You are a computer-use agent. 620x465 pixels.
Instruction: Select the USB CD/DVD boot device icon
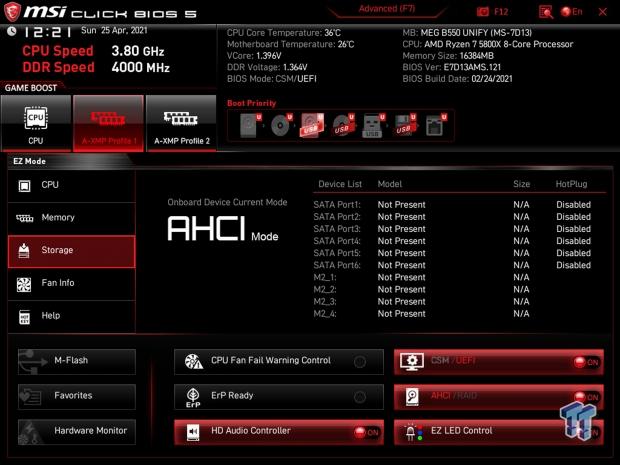343,125
